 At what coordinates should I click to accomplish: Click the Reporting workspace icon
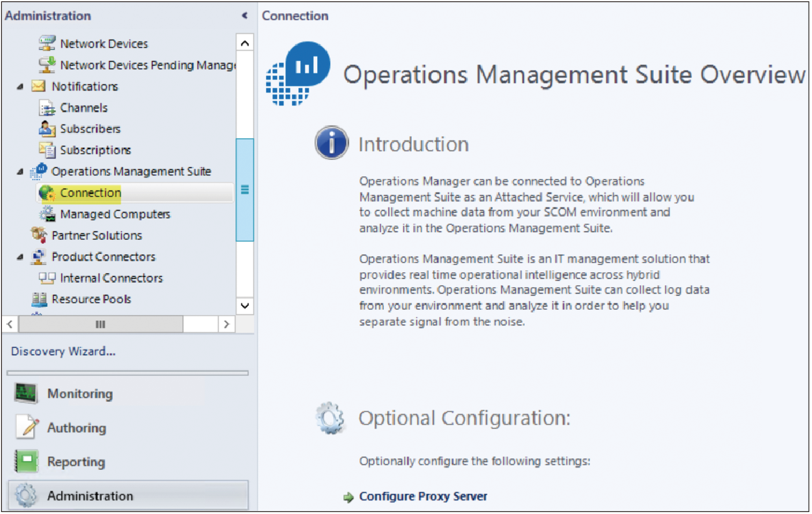tap(26, 462)
